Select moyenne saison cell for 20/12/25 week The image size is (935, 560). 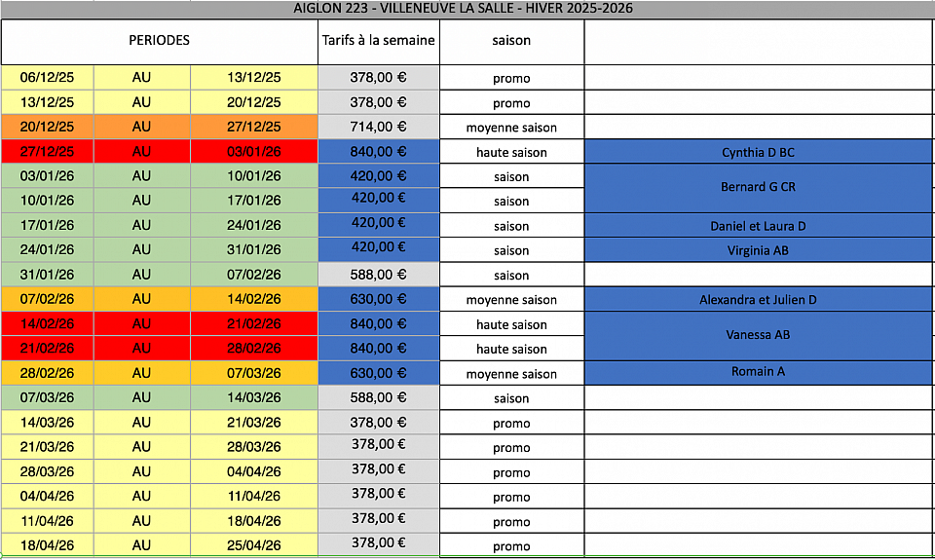pos(511,128)
